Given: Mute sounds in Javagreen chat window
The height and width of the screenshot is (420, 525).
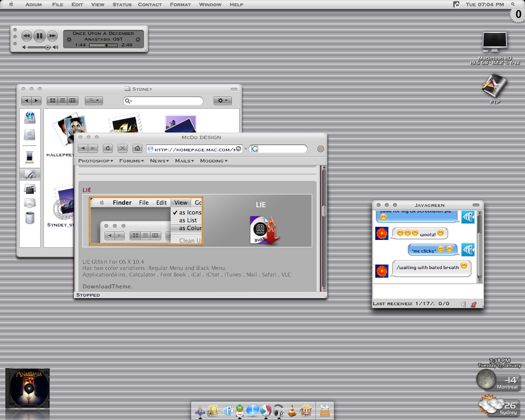Looking at the screenshot, I should click(x=463, y=304).
